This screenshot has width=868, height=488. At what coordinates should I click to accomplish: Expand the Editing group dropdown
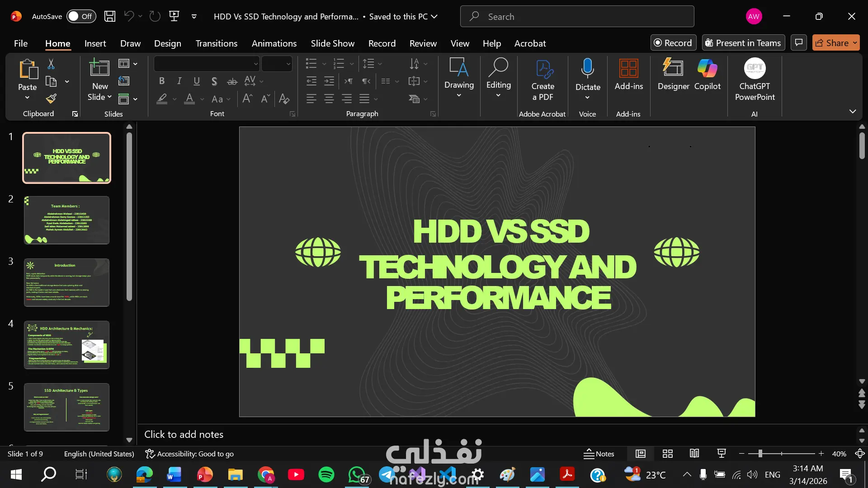498,95
